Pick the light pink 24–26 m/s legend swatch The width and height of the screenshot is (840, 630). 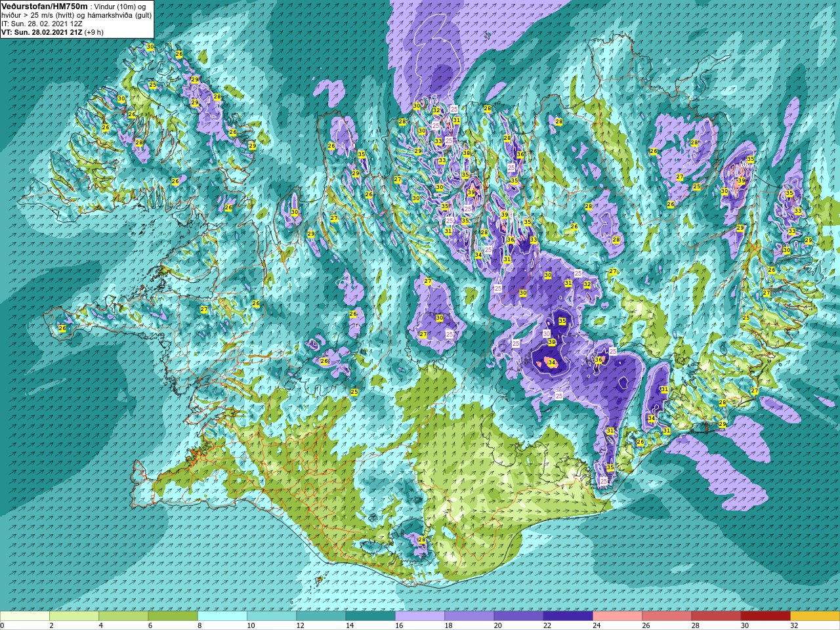(618, 616)
